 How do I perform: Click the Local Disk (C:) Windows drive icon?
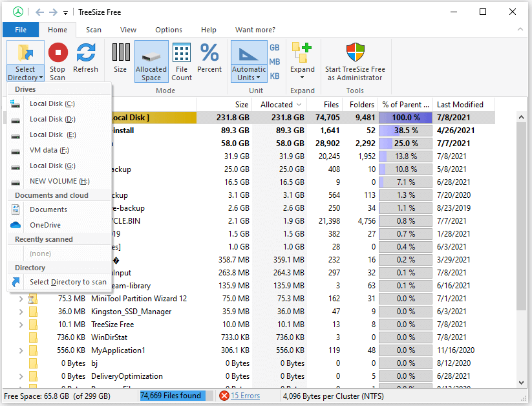(16, 103)
